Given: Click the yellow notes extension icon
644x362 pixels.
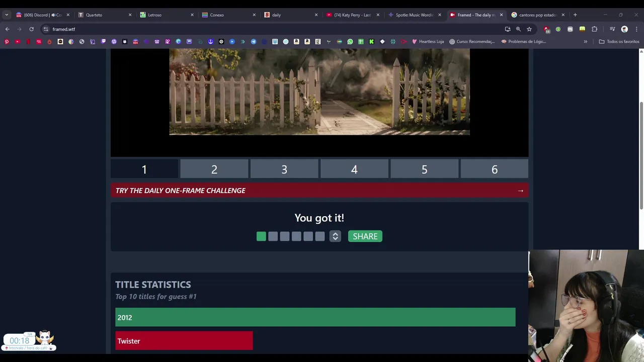Looking at the screenshot, I should coord(582,29).
